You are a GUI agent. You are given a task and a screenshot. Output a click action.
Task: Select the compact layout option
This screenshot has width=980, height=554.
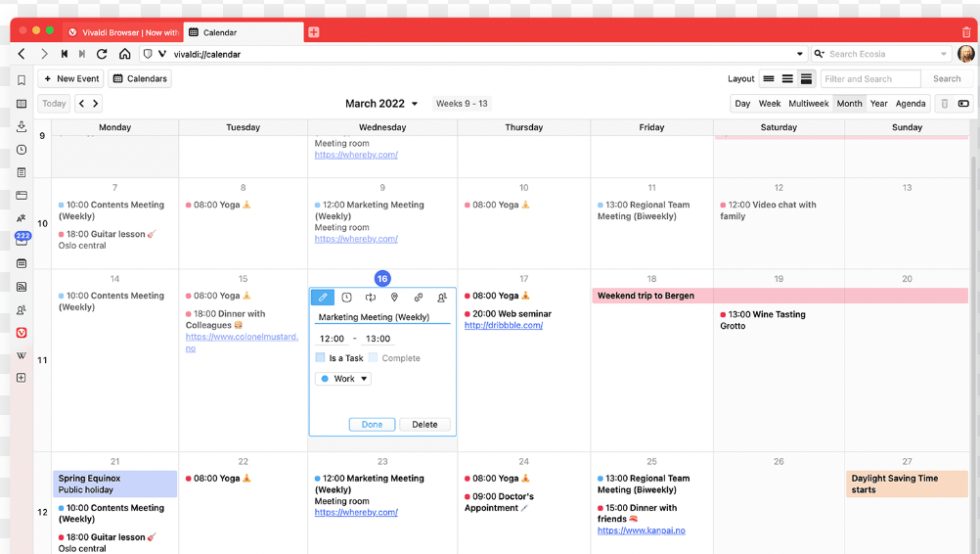click(787, 78)
